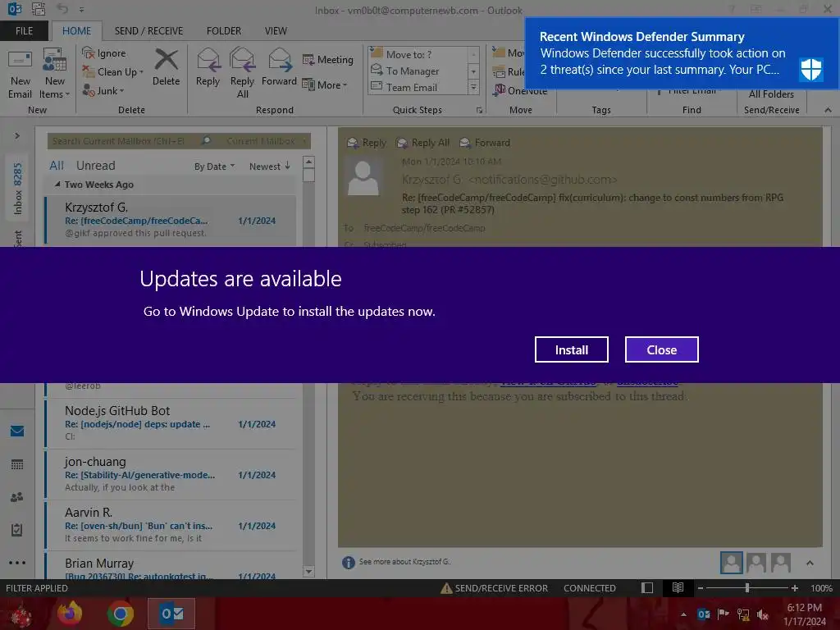Click the zoom in plus button

click(794, 588)
